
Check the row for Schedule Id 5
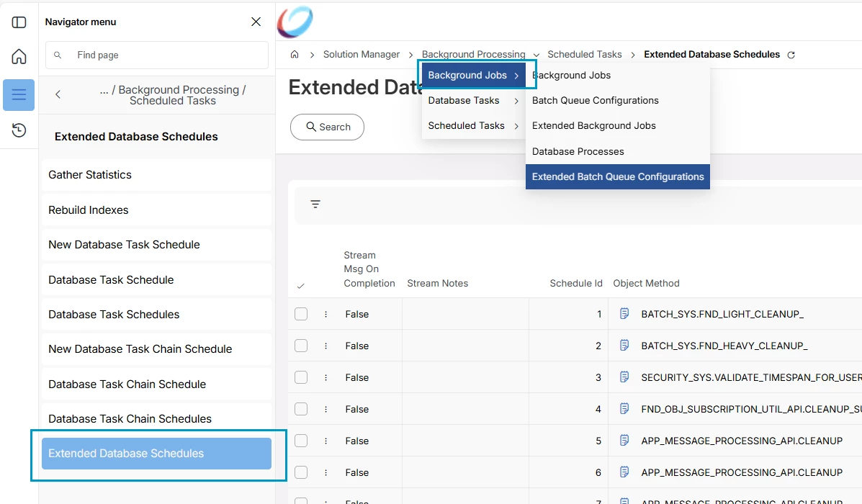point(301,441)
